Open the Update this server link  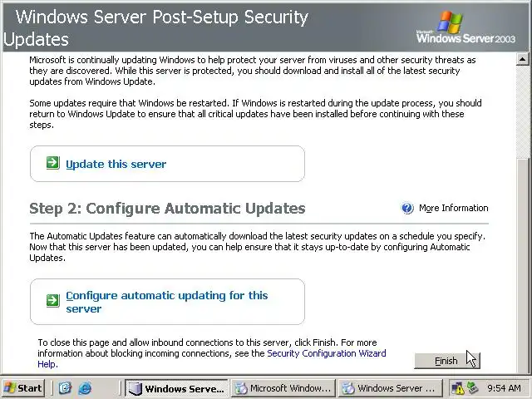[116, 165]
